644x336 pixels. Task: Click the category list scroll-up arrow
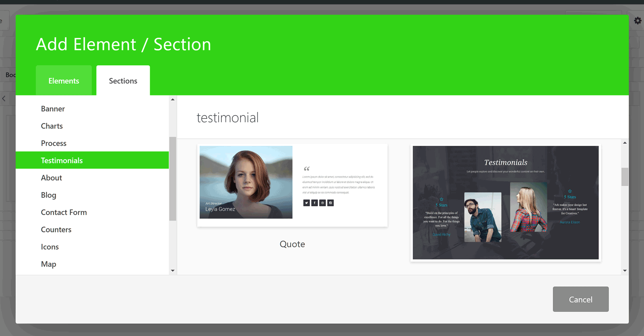pos(173,100)
